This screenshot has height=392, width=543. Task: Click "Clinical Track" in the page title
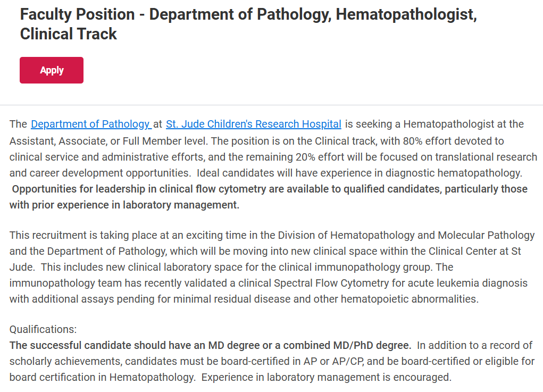click(68, 34)
